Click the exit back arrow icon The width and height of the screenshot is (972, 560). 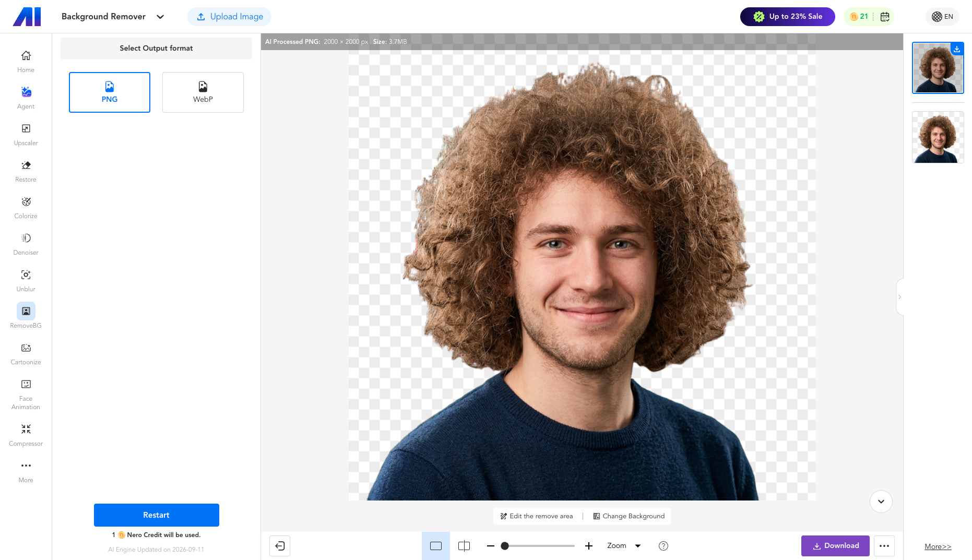point(280,546)
